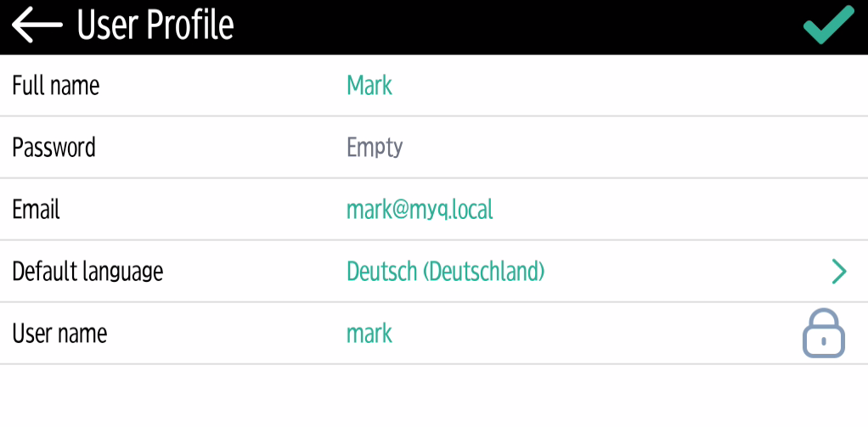Confirm changes with the green checkmark
The height and width of the screenshot is (427, 868).
pos(828,25)
